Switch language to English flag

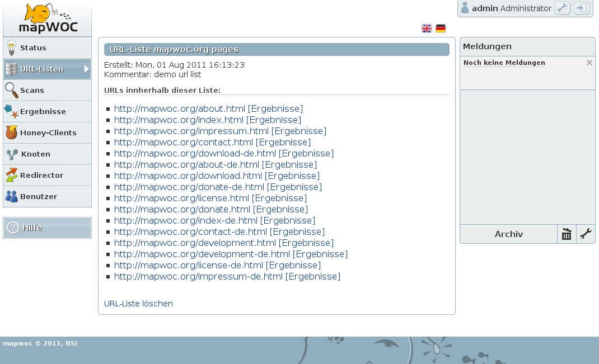click(427, 29)
